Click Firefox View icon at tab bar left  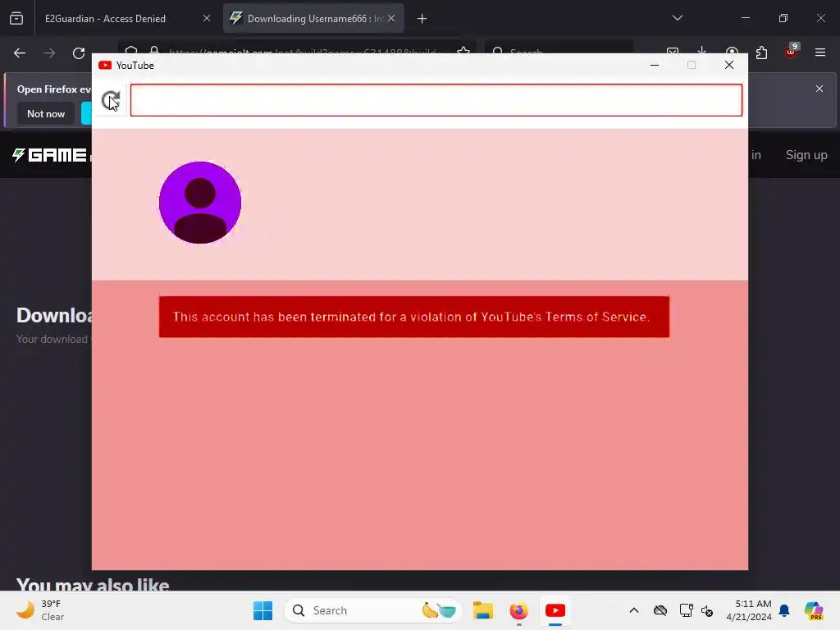pos(16,19)
